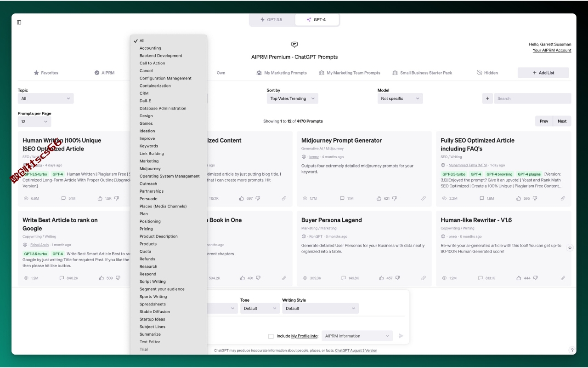The width and height of the screenshot is (588, 368).
Task: Open the Sort by dropdown
Action: (x=292, y=98)
